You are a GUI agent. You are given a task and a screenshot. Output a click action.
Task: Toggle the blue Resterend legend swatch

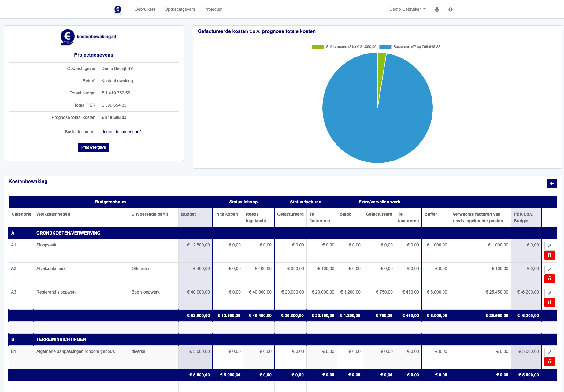(385, 47)
